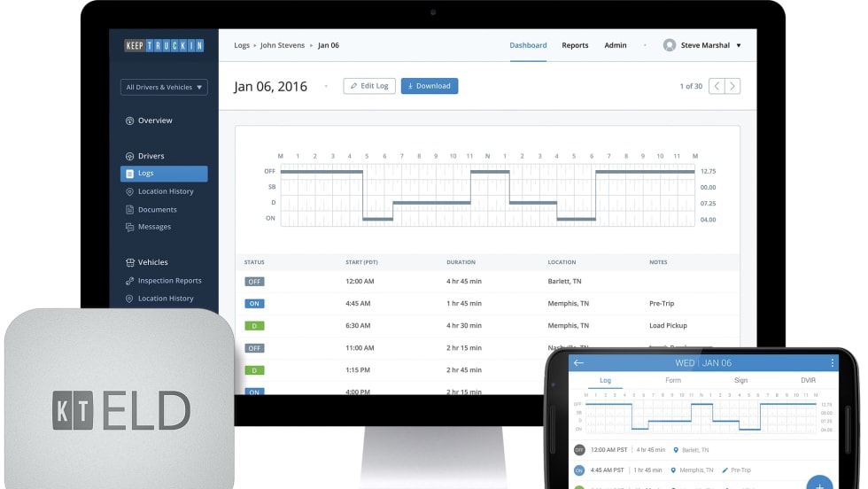Tap the blue plus button on the phone
This screenshot has width=868, height=489.
(x=819, y=484)
